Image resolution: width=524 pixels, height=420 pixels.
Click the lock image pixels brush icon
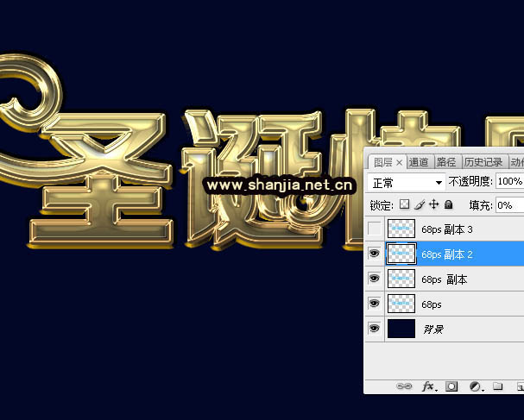(x=420, y=204)
